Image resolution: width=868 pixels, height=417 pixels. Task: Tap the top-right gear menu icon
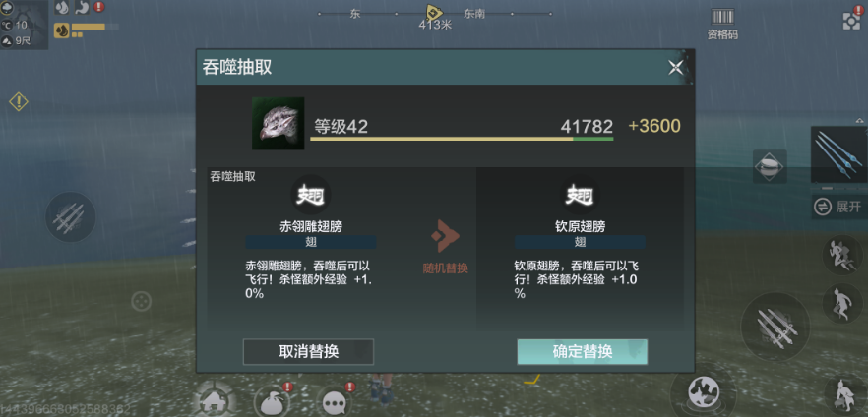(852, 20)
